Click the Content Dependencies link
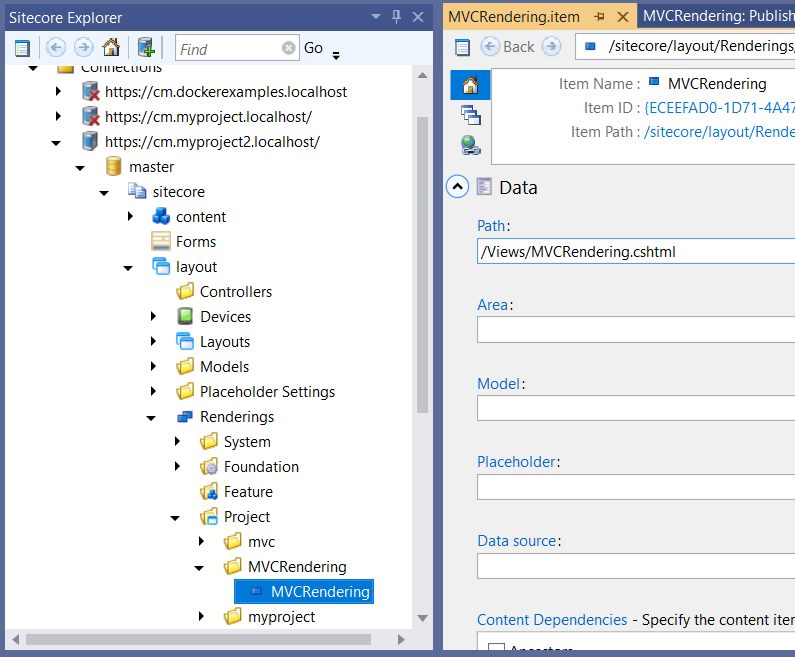Screen dimensions: 795x657 coord(552,619)
